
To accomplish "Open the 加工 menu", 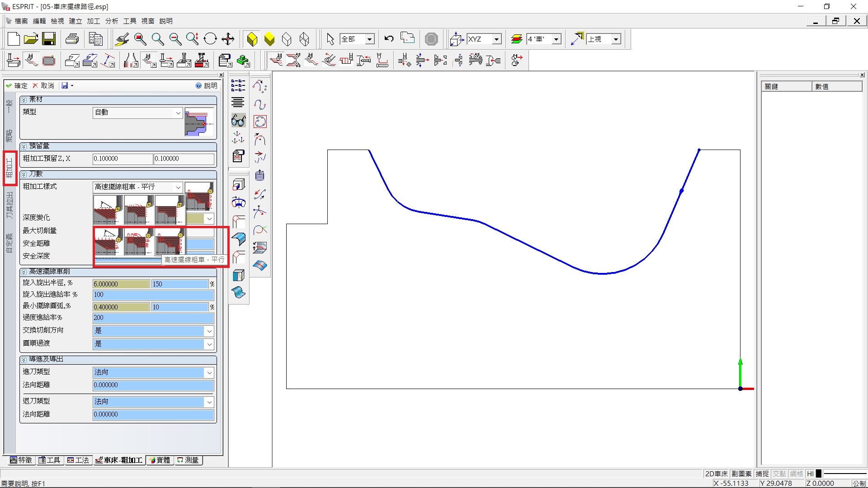I will (93, 21).
